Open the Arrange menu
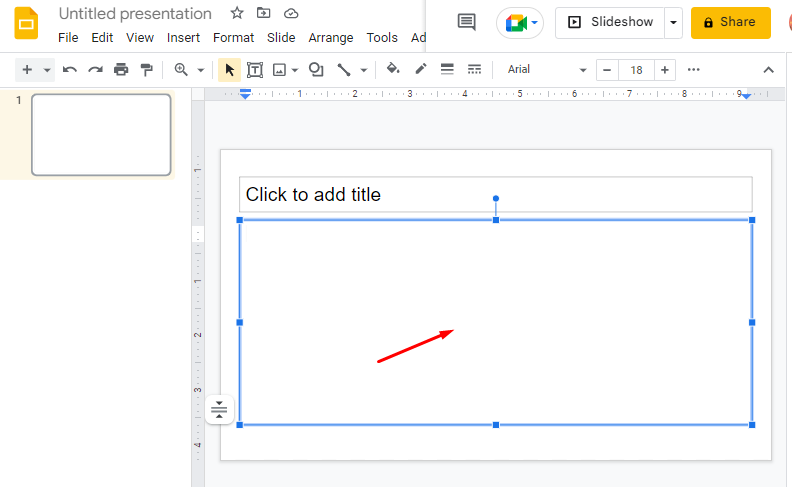Image resolution: width=792 pixels, height=487 pixels. click(x=331, y=38)
